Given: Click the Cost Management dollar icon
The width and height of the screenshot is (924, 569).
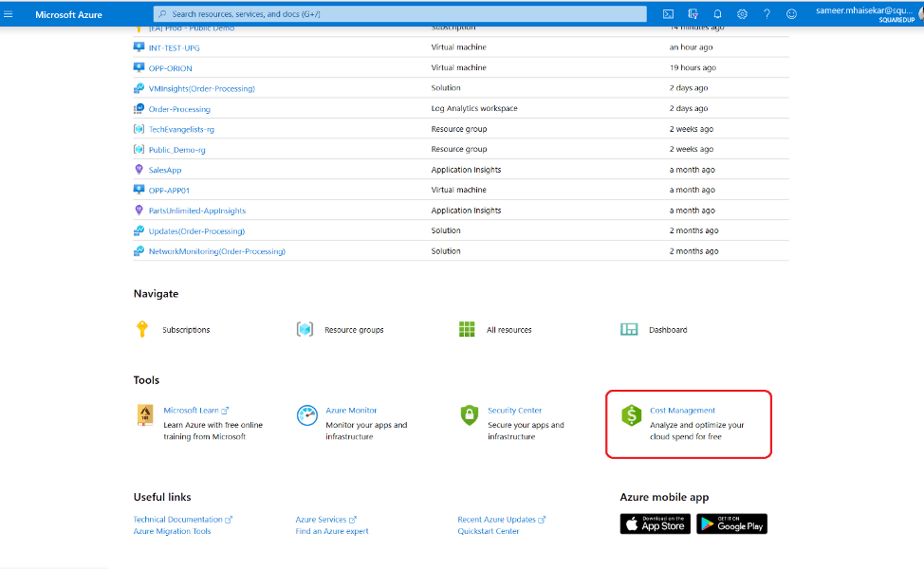Looking at the screenshot, I should (631, 415).
